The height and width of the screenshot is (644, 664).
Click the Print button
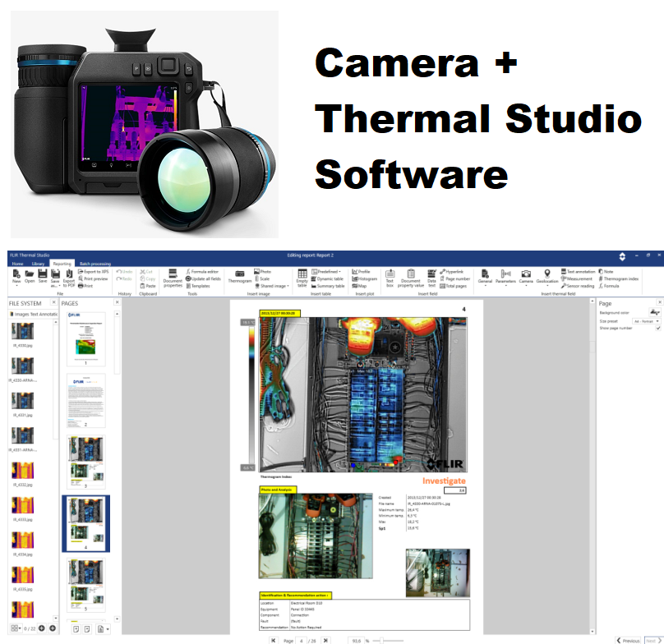[x=85, y=286]
